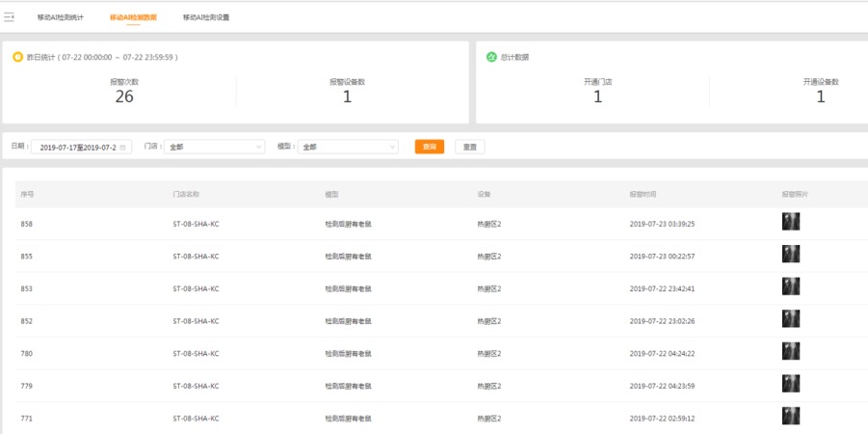Select serial number 852 in the table
This screenshot has width=868, height=434.
pyautogui.click(x=27, y=321)
